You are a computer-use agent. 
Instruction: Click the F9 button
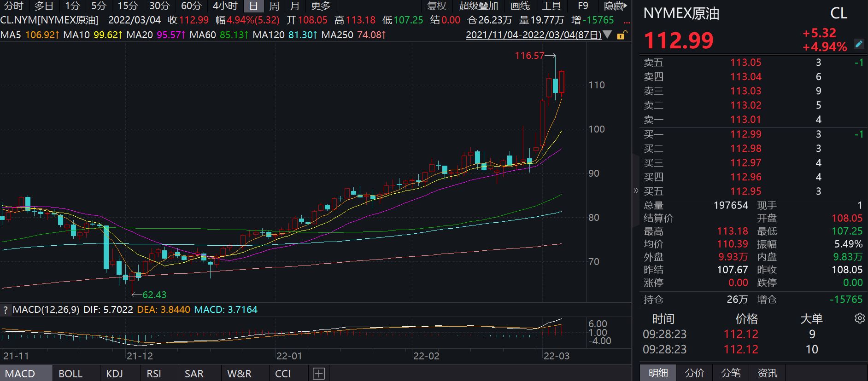[583, 6]
